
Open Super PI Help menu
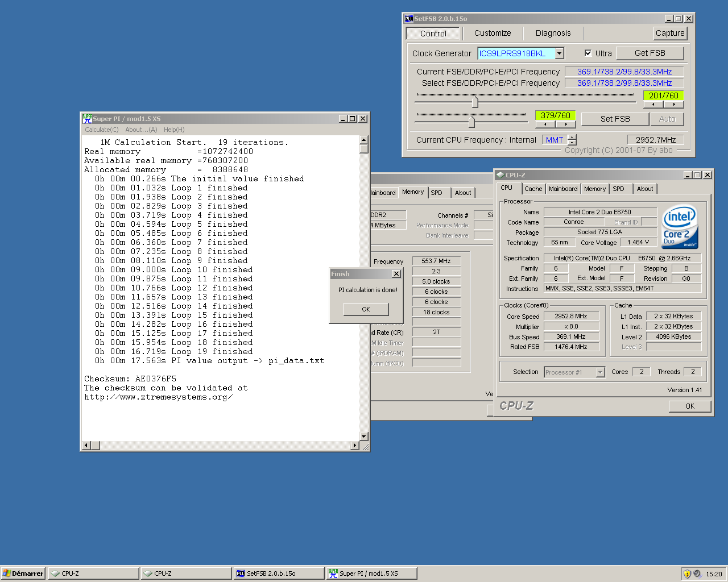coord(174,130)
